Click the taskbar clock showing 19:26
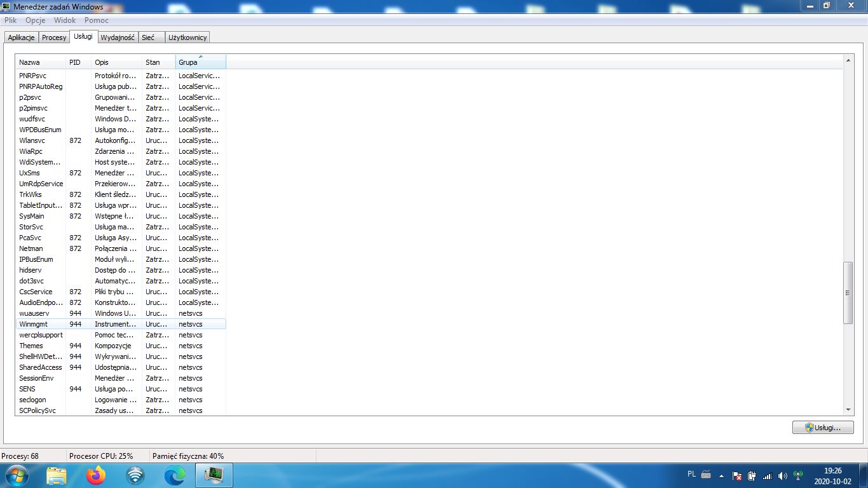 coord(832,475)
